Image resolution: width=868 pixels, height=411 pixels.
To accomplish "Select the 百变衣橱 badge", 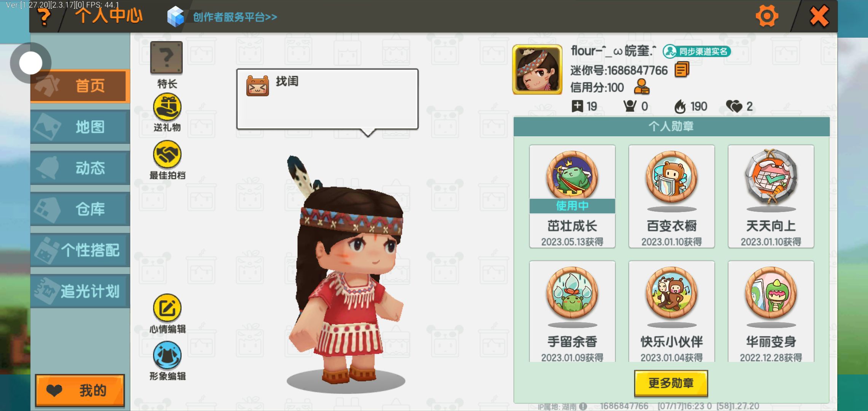I will (672, 196).
